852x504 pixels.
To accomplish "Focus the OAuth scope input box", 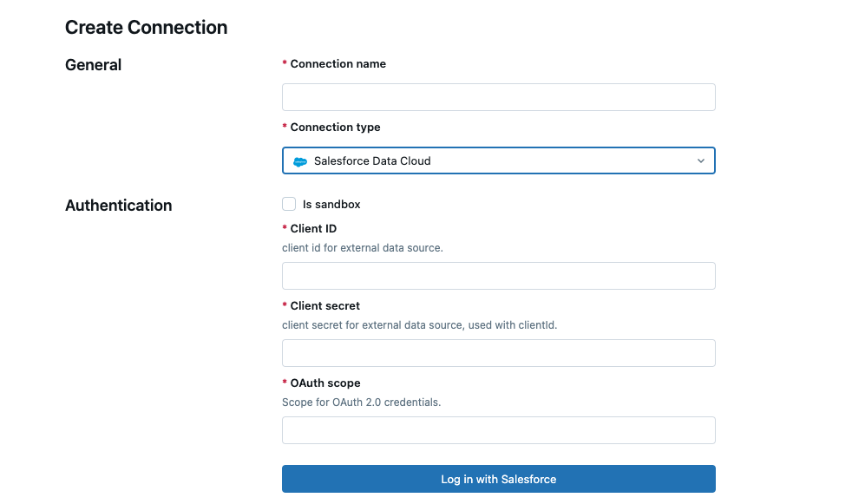I will coord(498,430).
